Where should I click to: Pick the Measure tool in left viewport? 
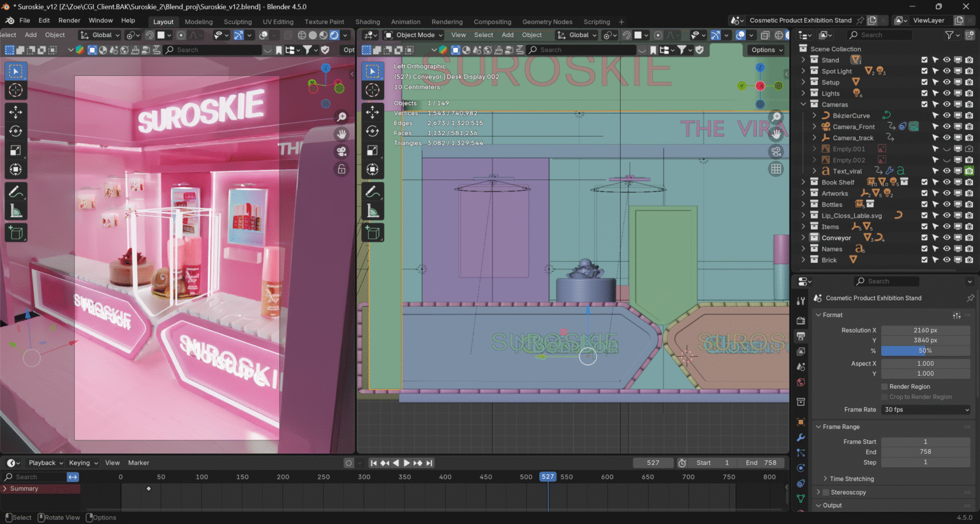pyautogui.click(x=16, y=211)
